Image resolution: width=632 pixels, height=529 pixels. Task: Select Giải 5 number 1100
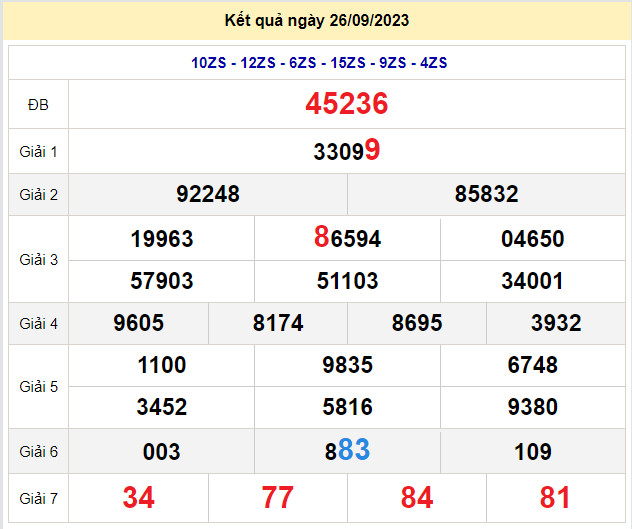(x=162, y=365)
